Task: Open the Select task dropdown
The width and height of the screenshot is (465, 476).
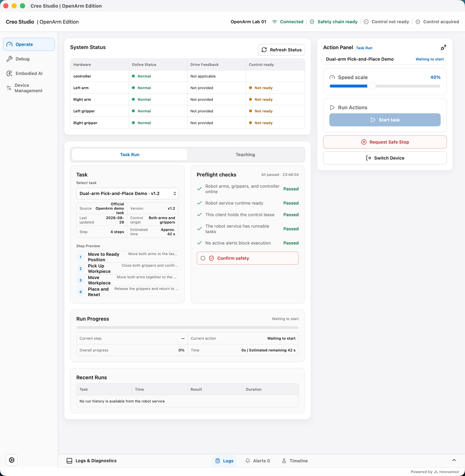Action: pyautogui.click(x=127, y=193)
